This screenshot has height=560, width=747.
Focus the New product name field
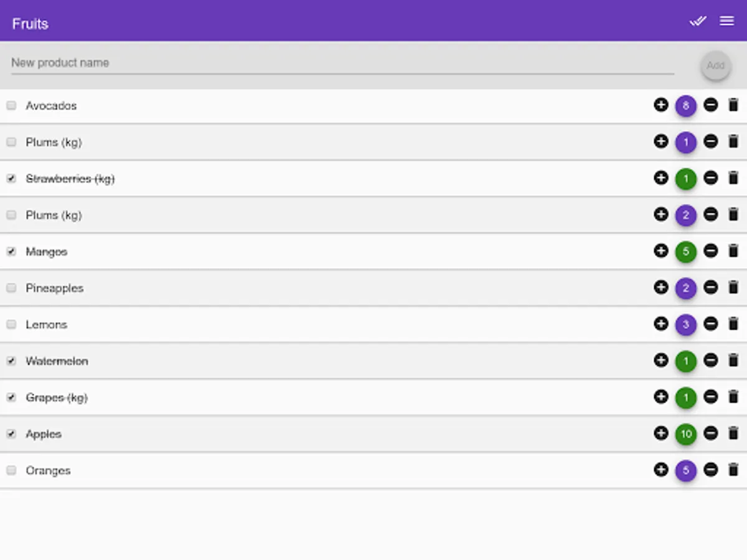point(342,63)
